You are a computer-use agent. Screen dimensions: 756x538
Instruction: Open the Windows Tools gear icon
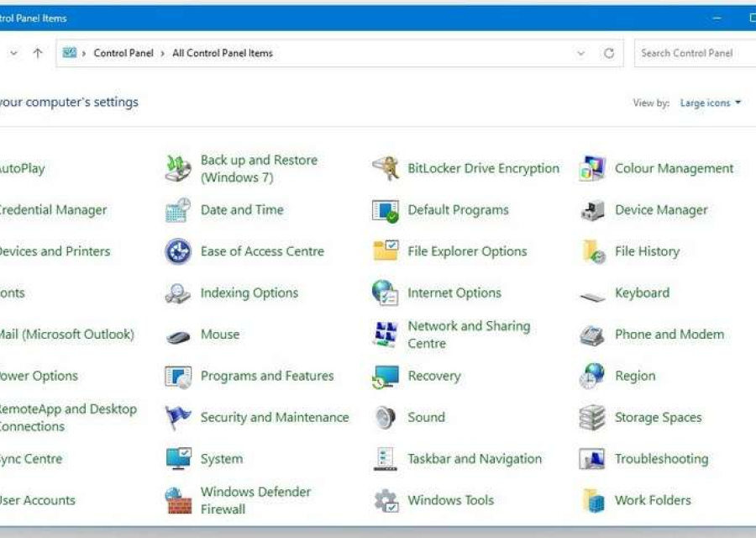click(x=386, y=501)
